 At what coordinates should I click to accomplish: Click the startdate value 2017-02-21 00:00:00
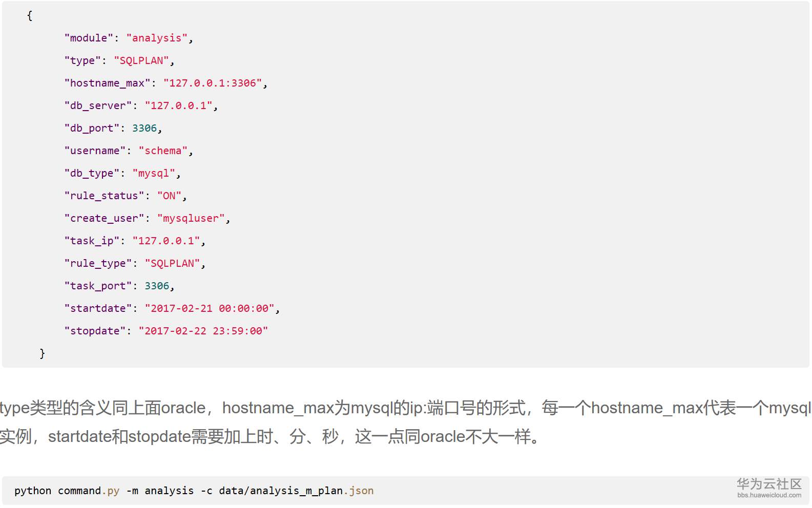(x=210, y=308)
